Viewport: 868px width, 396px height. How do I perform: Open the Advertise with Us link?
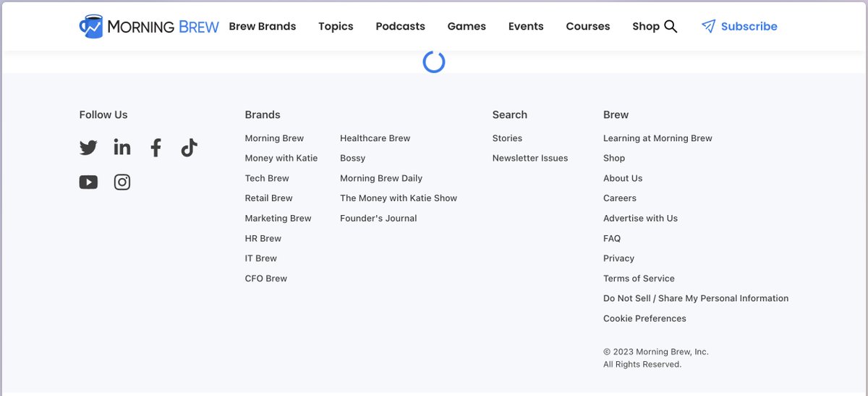(641, 218)
